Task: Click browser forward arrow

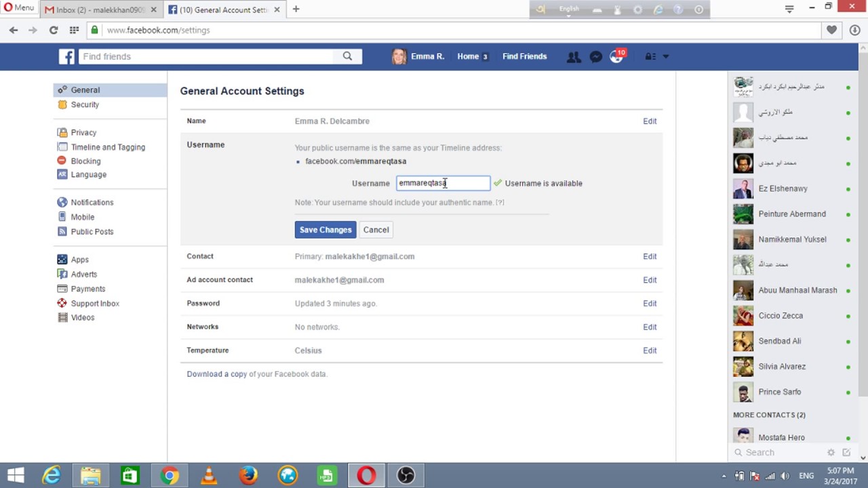Action: (33, 30)
